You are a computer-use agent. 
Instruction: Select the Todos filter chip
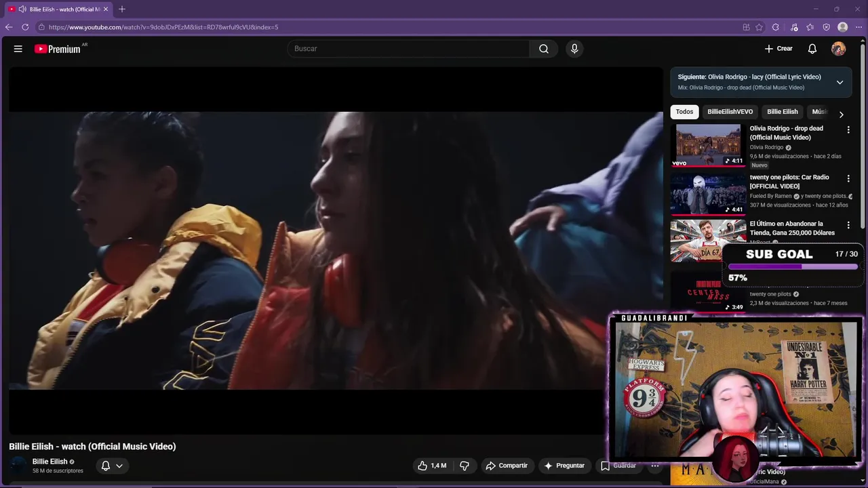(x=684, y=112)
